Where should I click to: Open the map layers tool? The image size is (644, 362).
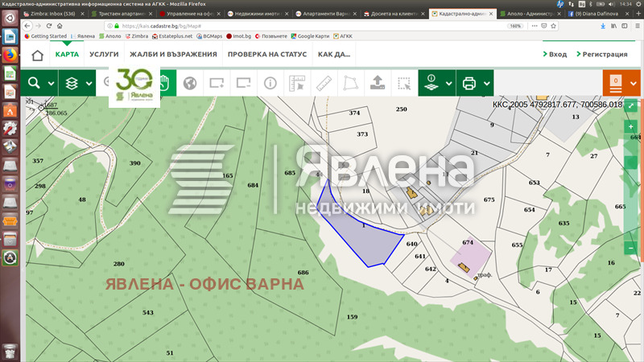(x=72, y=84)
